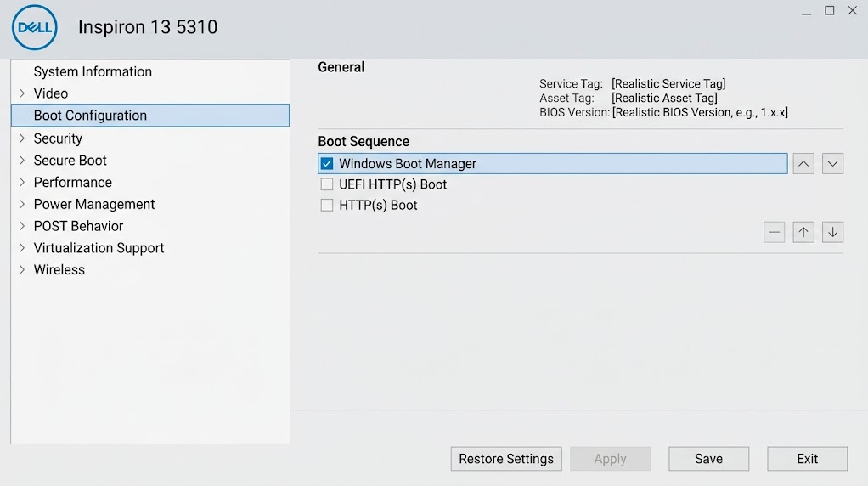Click the Dell logo icon
The image size is (868, 486).
coord(34,27)
